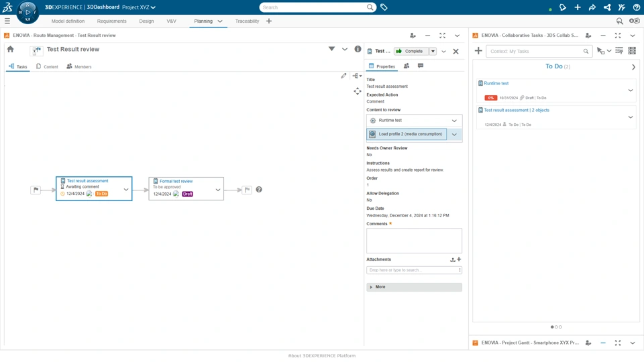Open the notifications icon in the top bar
The width and height of the screenshot is (644, 362).
click(x=563, y=7)
